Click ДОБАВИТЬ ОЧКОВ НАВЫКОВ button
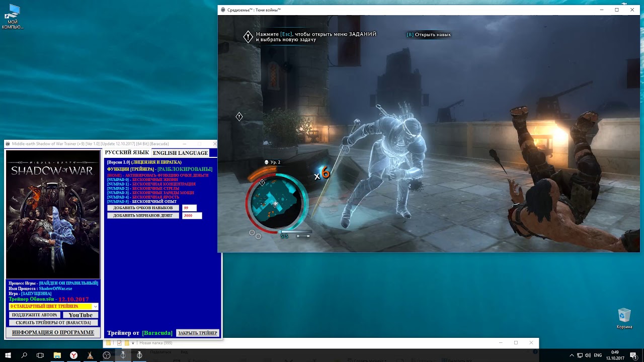 click(143, 208)
